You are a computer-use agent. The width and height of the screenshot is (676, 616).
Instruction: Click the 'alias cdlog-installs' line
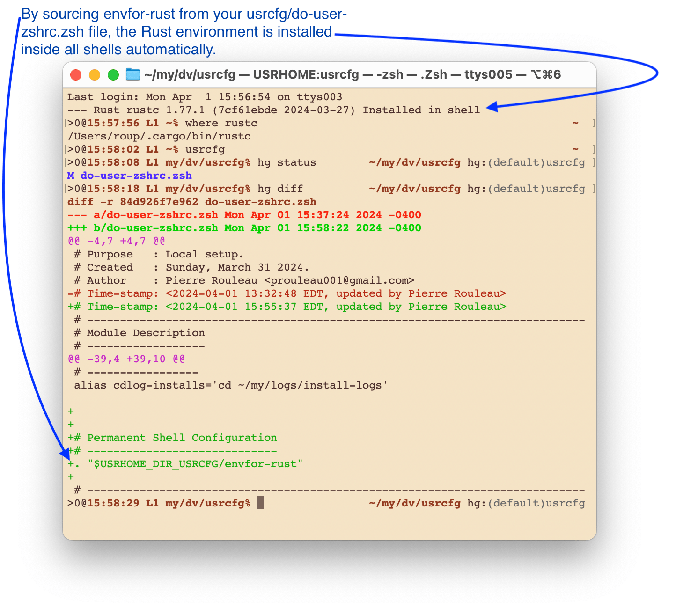231,385
